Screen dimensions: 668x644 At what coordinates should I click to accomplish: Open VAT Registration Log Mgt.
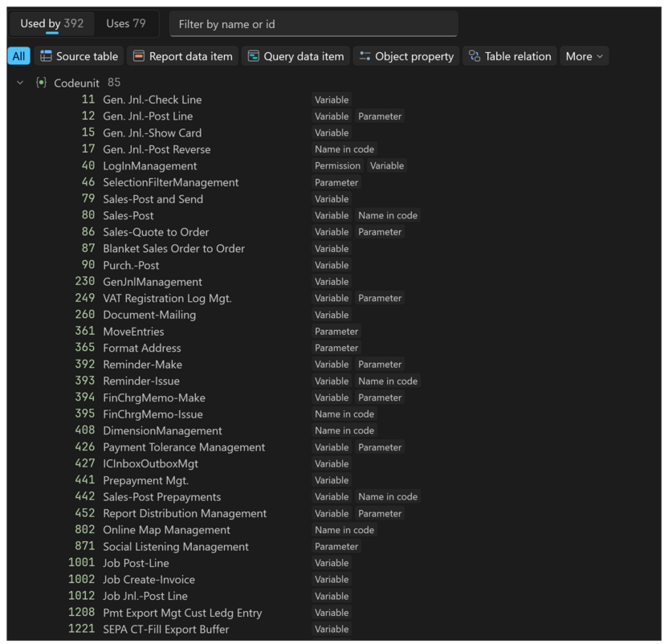(x=167, y=299)
